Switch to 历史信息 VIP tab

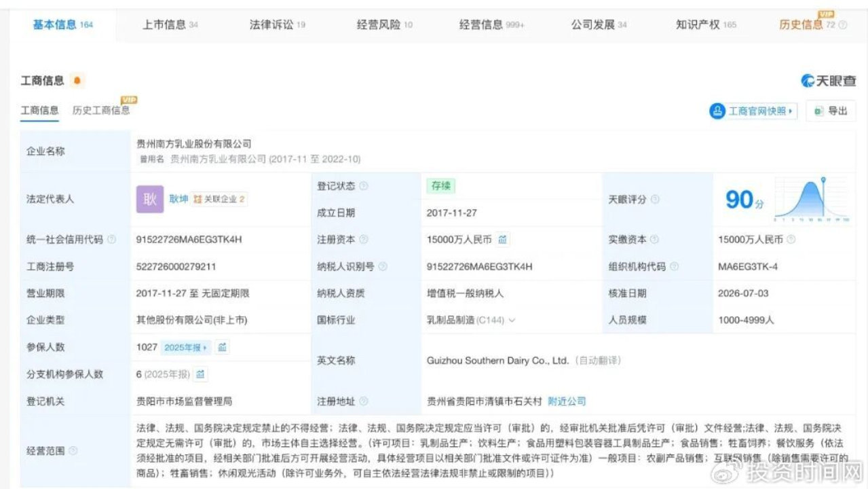(x=808, y=25)
